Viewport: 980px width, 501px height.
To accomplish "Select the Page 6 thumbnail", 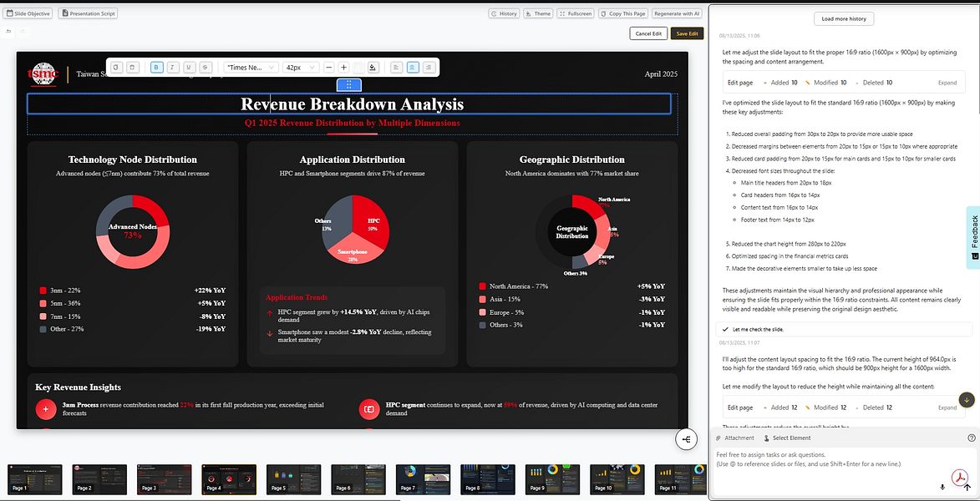I will 358,479.
